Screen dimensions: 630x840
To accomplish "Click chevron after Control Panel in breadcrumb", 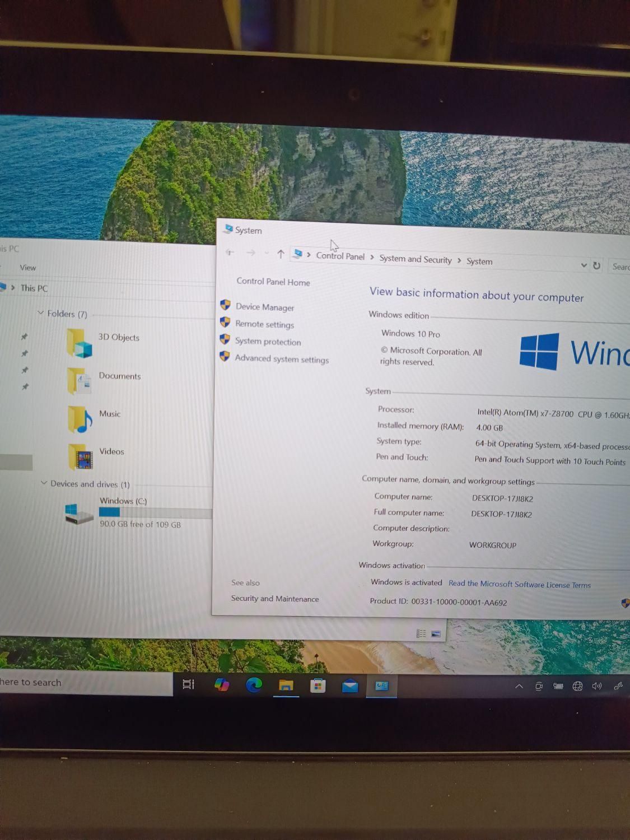I will (x=372, y=258).
